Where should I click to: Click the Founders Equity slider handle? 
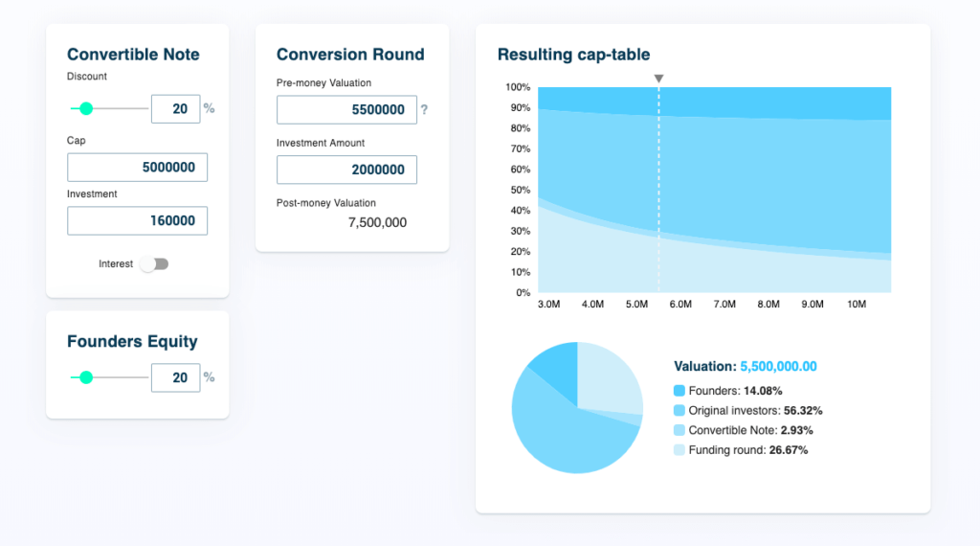point(86,378)
